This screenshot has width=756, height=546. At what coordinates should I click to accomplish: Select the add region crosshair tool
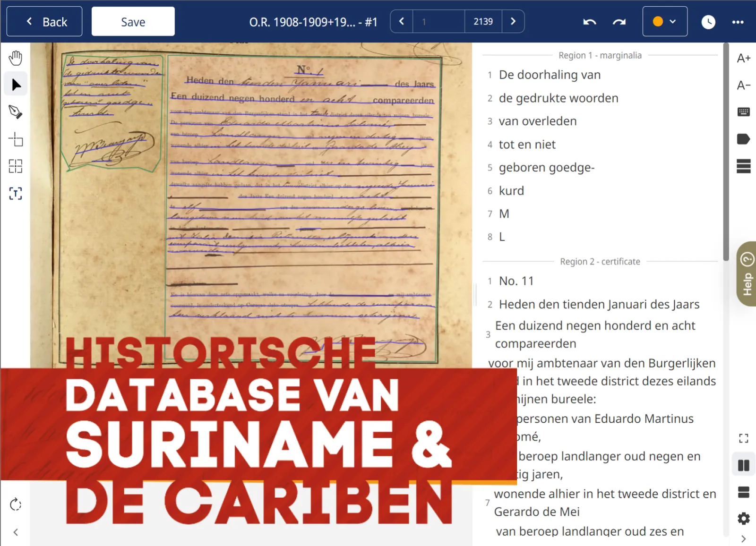point(16,139)
